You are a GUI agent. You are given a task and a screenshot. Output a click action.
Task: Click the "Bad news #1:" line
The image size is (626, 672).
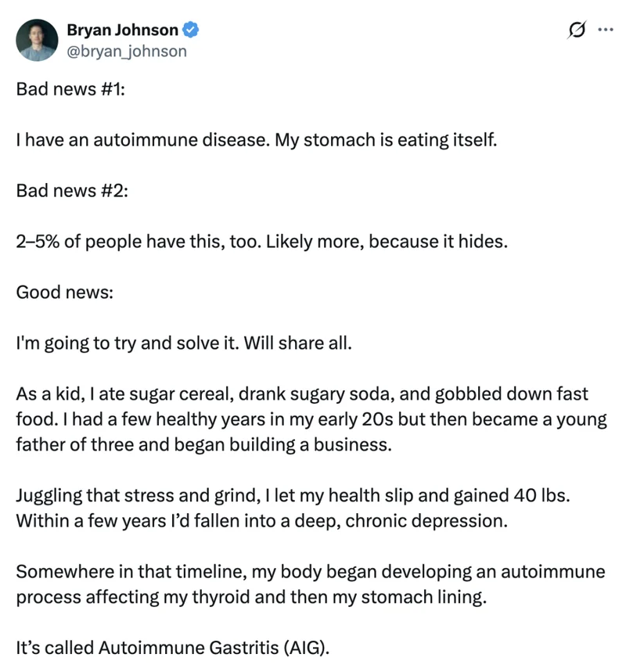[x=70, y=89]
